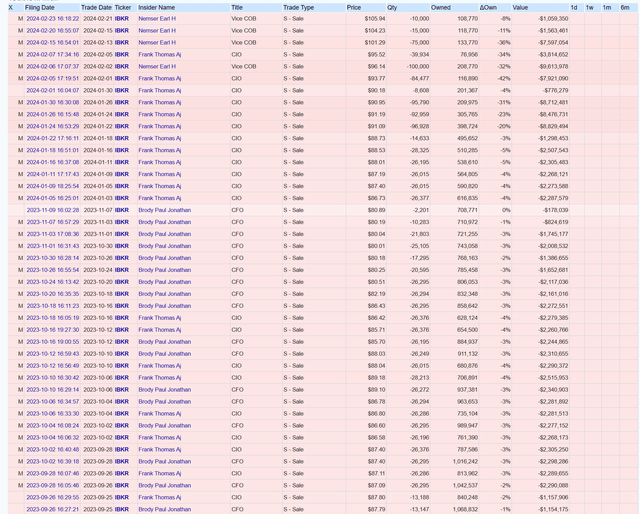The height and width of the screenshot is (514, 640).
Task: Select the value cell -$9,613,978
Action: [553, 67]
